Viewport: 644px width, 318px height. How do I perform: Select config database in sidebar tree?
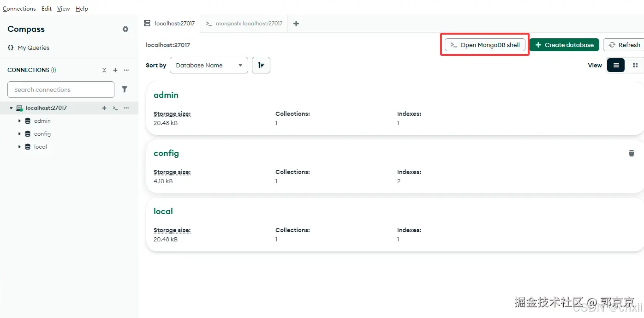pos(42,134)
